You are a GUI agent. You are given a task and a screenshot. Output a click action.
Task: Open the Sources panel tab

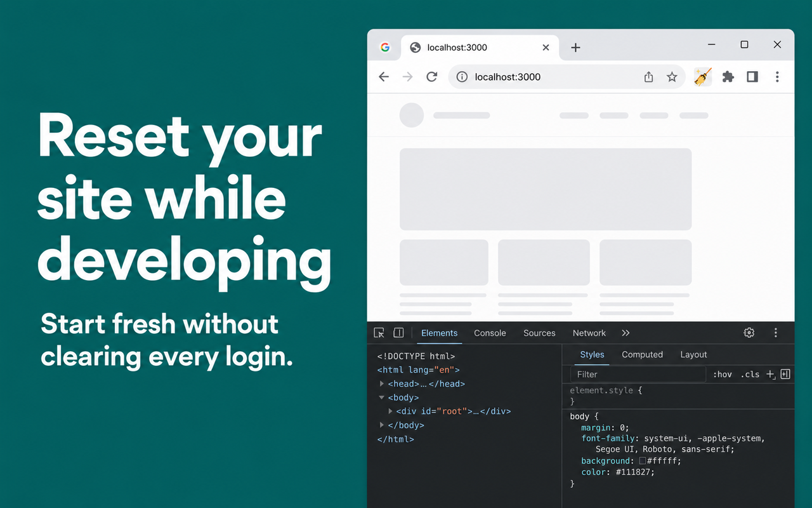[x=539, y=333]
